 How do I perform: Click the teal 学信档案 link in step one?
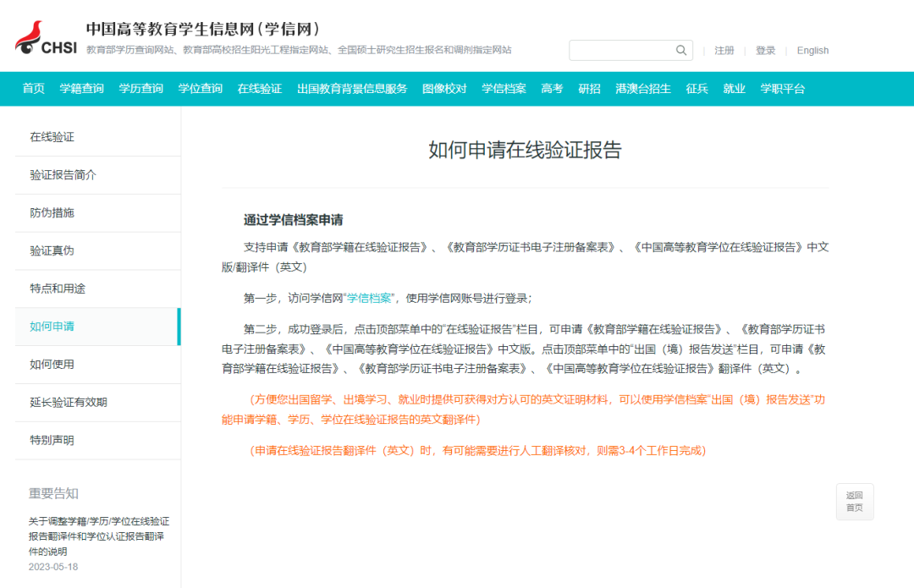click(x=369, y=299)
